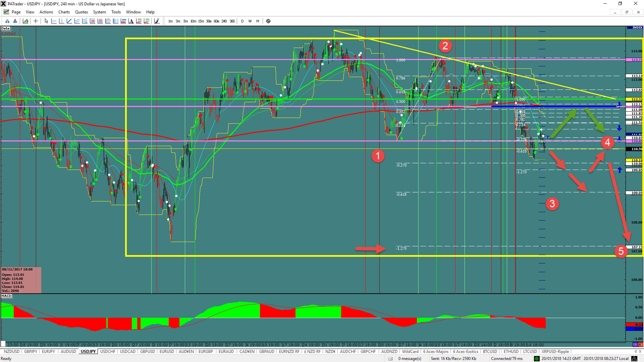Open the Window menu

(x=133, y=12)
